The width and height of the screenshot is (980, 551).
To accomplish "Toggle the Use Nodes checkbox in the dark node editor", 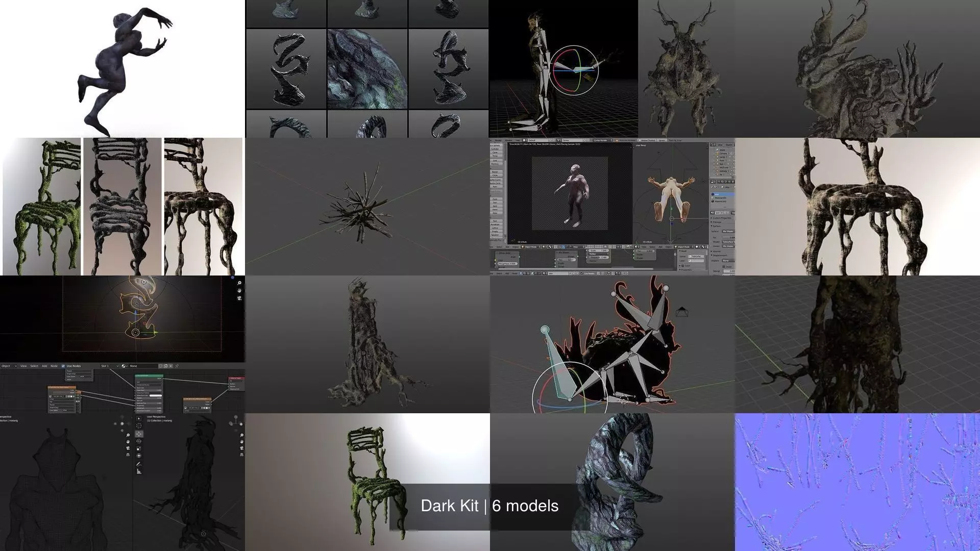I will pos(63,366).
